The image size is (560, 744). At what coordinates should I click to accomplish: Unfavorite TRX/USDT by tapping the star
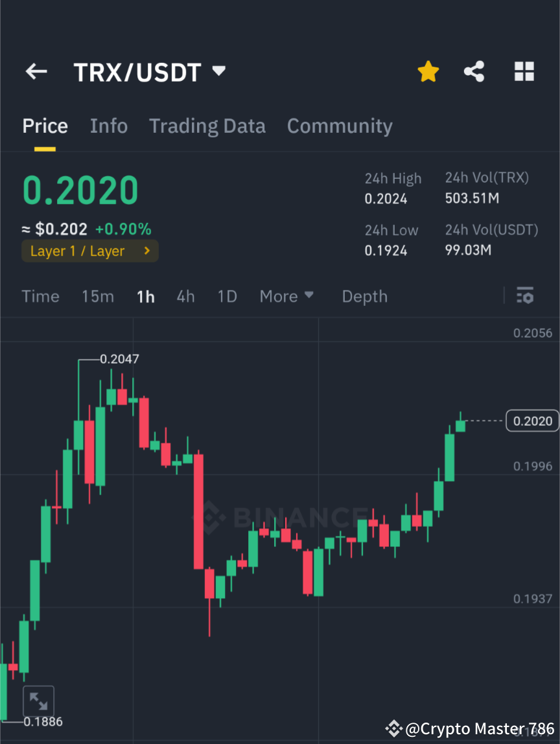click(x=428, y=71)
